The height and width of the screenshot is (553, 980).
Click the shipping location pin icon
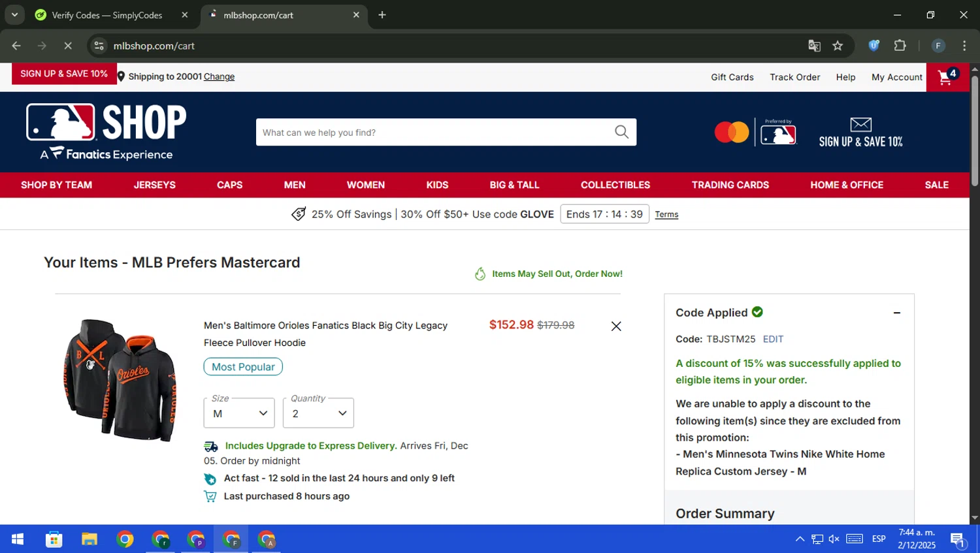(121, 76)
